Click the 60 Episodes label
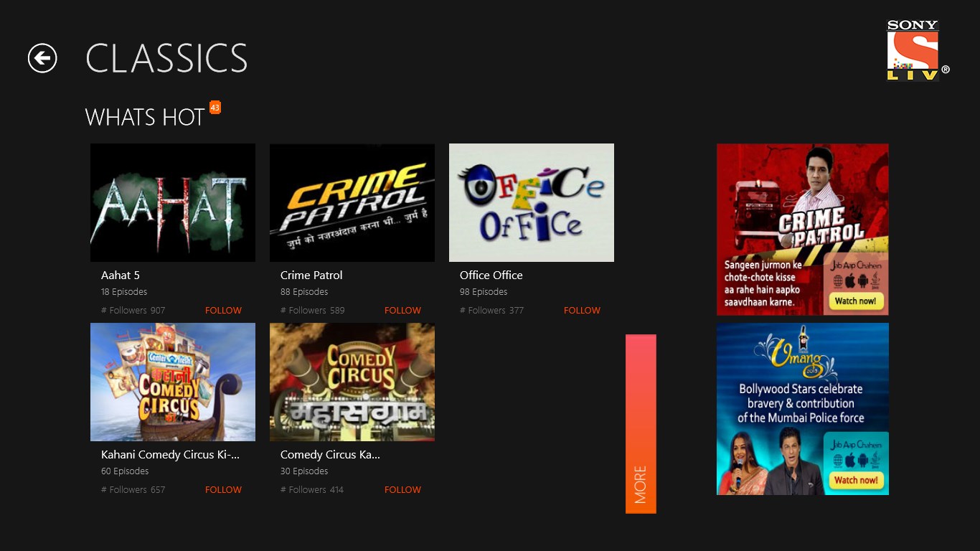980x551 pixels. 125,471
